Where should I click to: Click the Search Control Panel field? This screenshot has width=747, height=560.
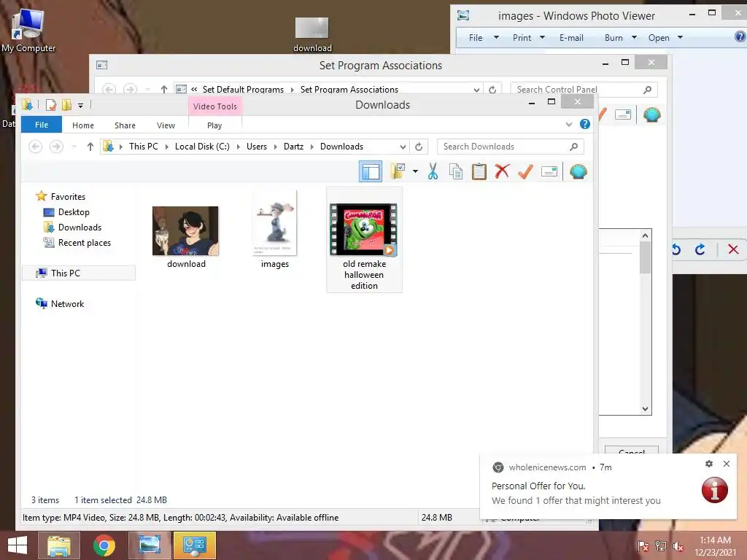584,90
